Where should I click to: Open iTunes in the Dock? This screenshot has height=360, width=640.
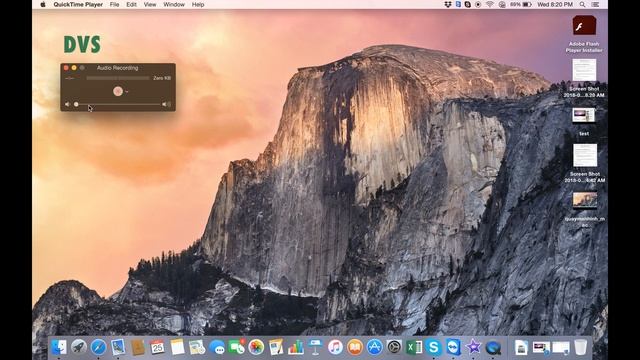click(x=335, y=347)
